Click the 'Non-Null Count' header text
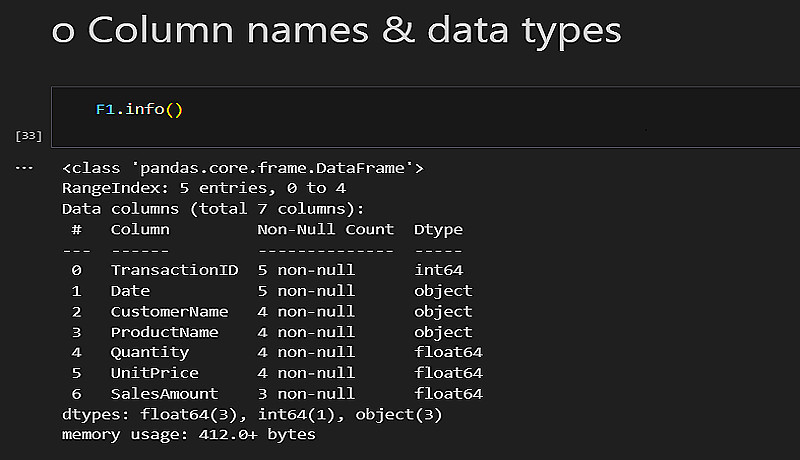 click(x=325, y=229)
